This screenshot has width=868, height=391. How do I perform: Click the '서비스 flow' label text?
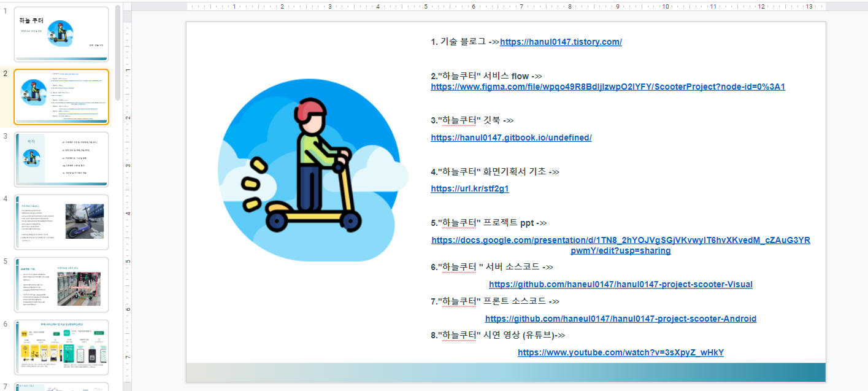click(506, 76)
